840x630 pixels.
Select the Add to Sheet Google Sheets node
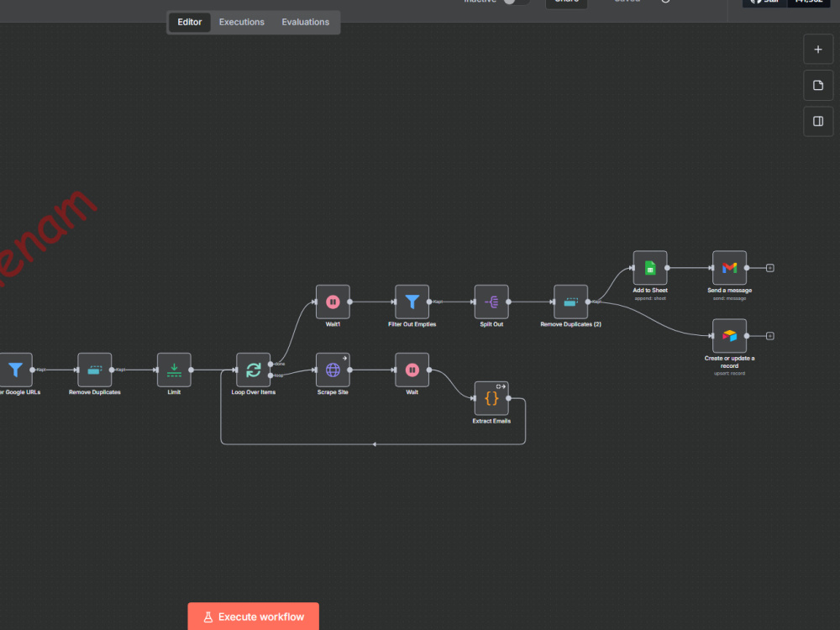tap(650, 267)
